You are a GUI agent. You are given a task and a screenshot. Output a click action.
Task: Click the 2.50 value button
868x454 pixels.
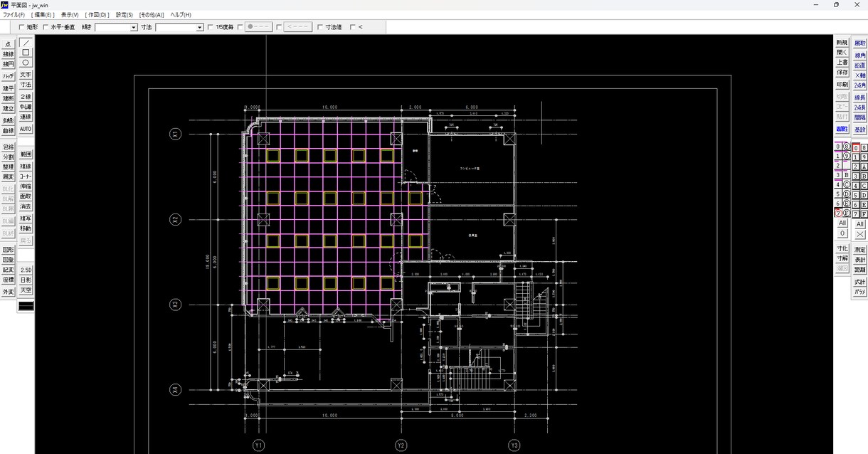point(26,270)
